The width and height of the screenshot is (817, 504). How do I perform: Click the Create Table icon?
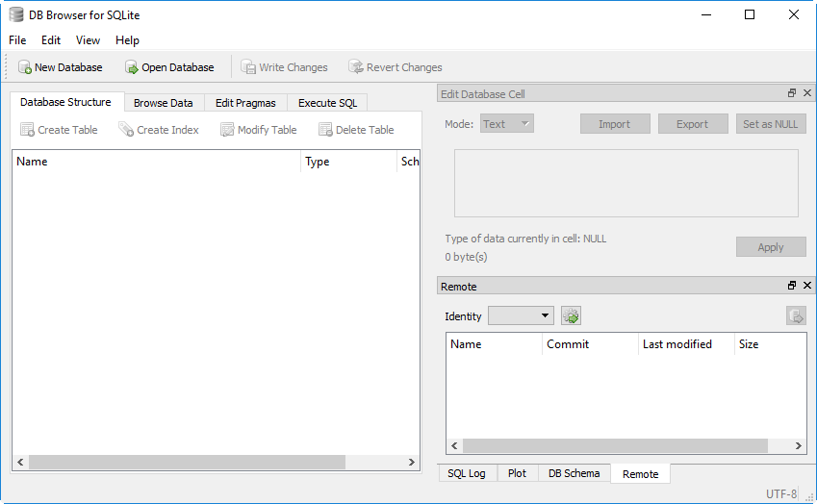28,130
